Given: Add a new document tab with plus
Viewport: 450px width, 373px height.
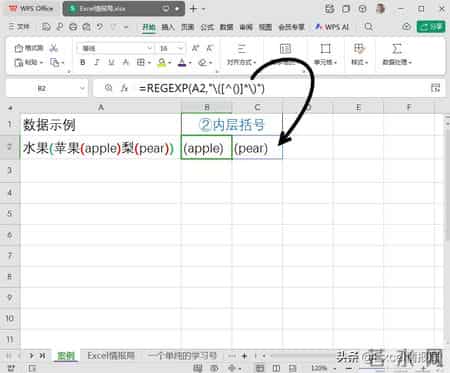Looking at the screenshot, I should point(193,9).
